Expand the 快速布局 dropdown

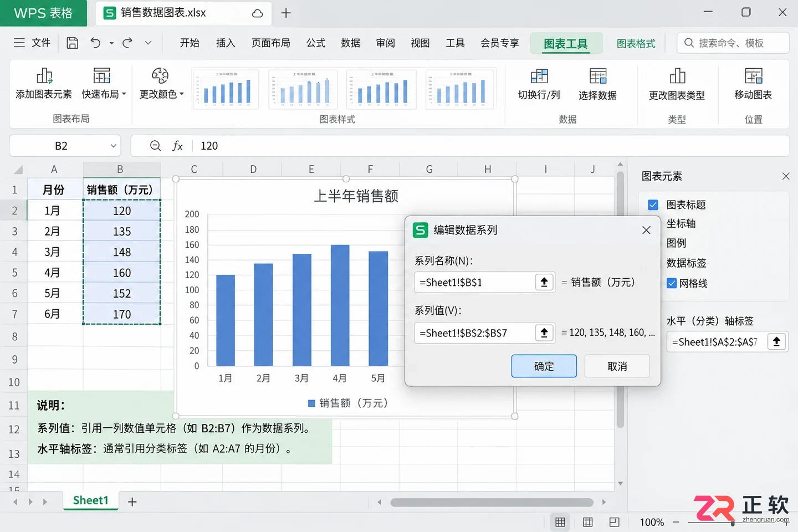point(124,94)
